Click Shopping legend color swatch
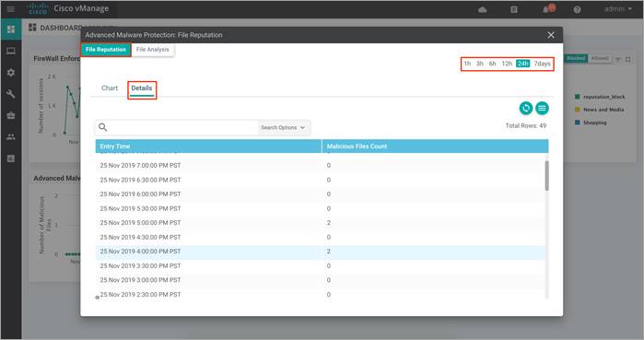 [577, 123]
